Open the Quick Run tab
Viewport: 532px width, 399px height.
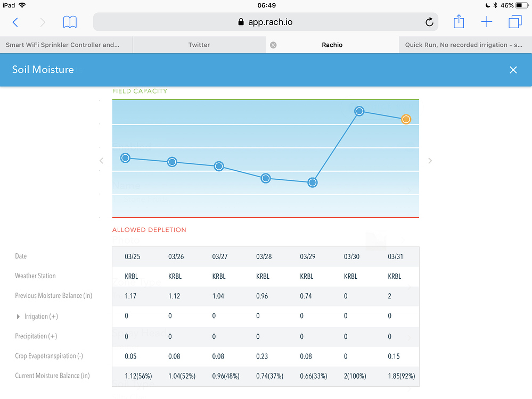465,45
